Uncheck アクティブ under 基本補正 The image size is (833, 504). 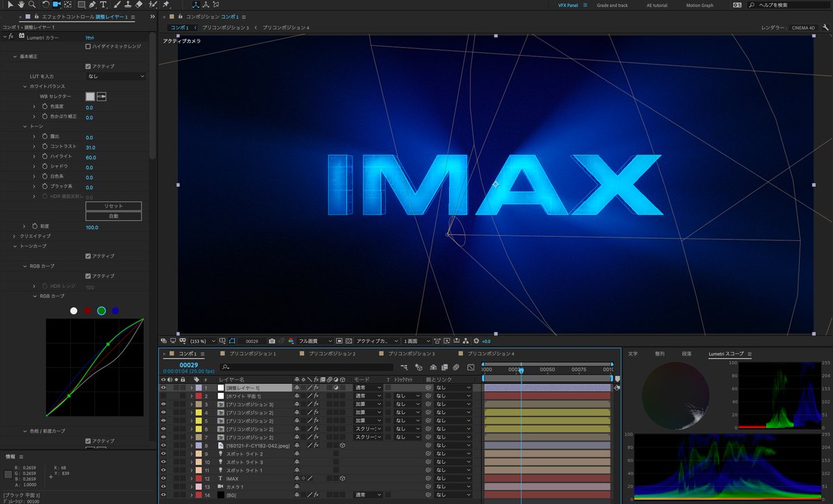click(87, 66)
